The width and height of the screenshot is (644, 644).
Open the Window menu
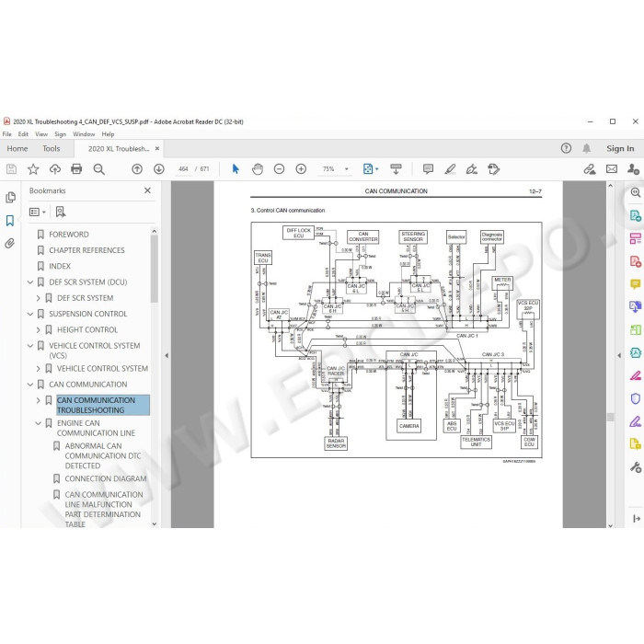(84, 134)
